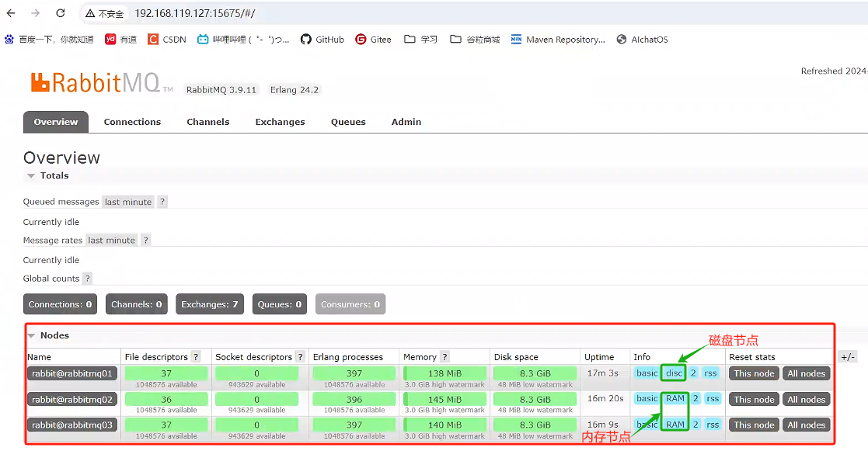Viewport: 868px width, 451px height.
Task: Go back with the browser back arrow
Action: tap(11, 13)
